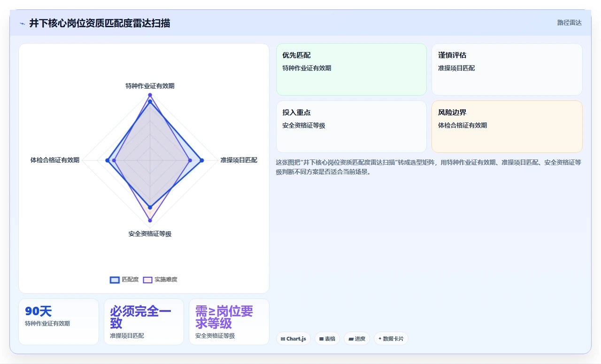Screen dimensions: 601x364
Task: Click the icon in the 进度 tag
Action: 351,339
